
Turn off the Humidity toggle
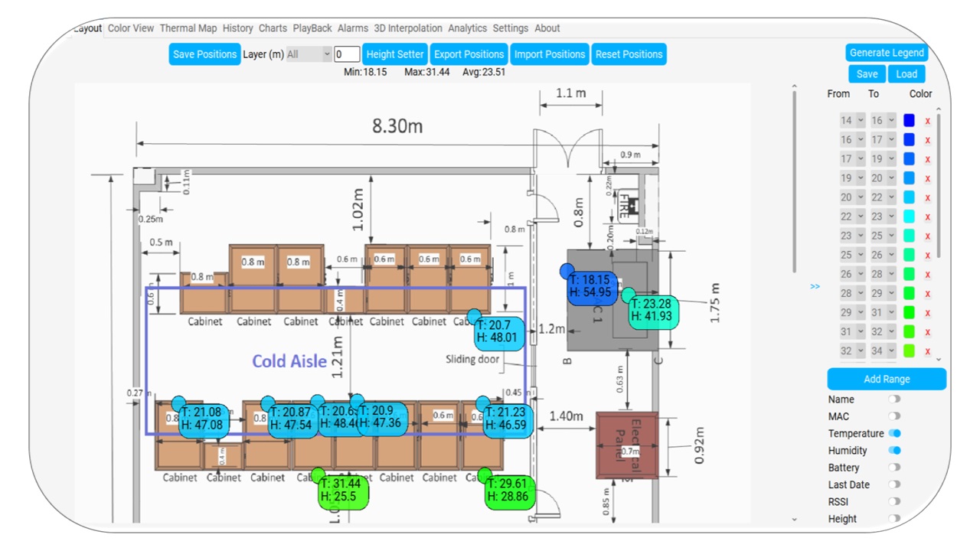pos(894,451)
